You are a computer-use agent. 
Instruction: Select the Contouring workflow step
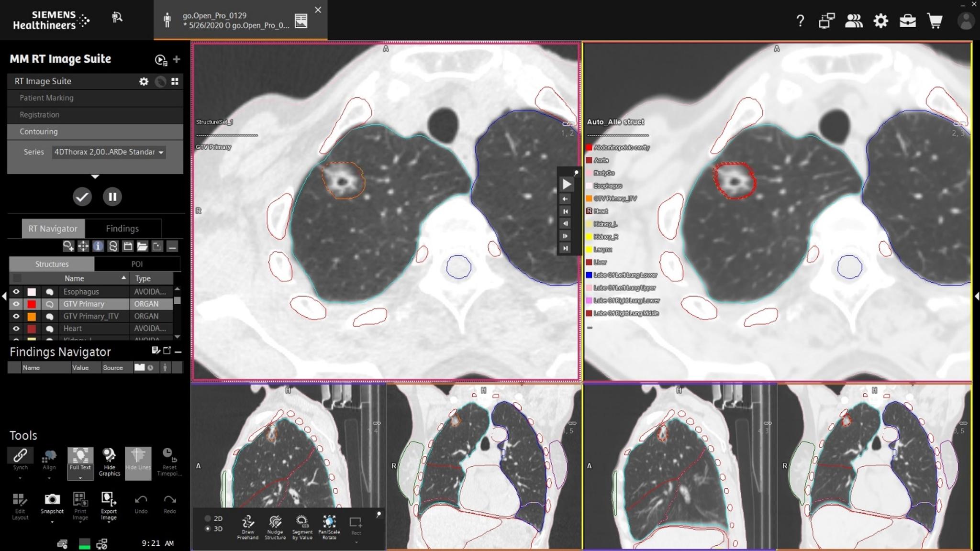coord(38,132)
